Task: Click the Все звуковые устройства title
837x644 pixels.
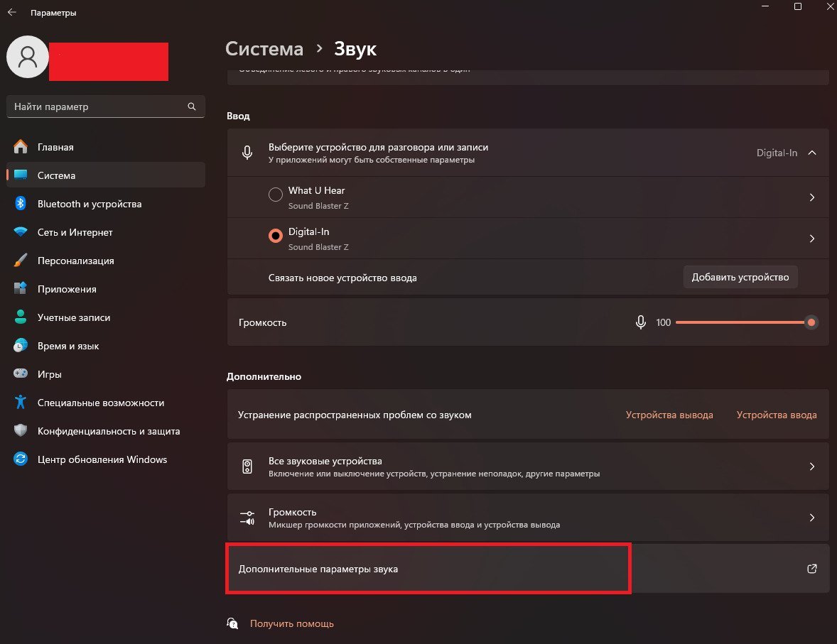Action: (325, 461)
